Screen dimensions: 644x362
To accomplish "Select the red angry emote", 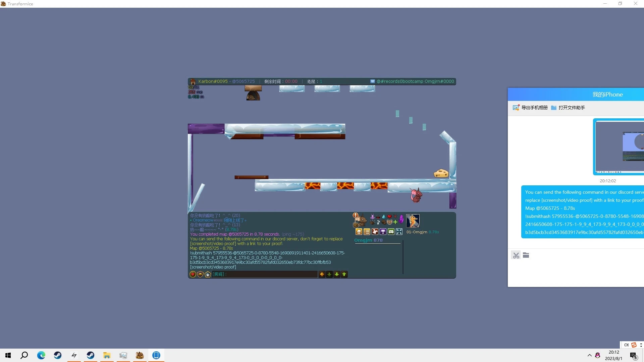I will (x=395, y=217).
